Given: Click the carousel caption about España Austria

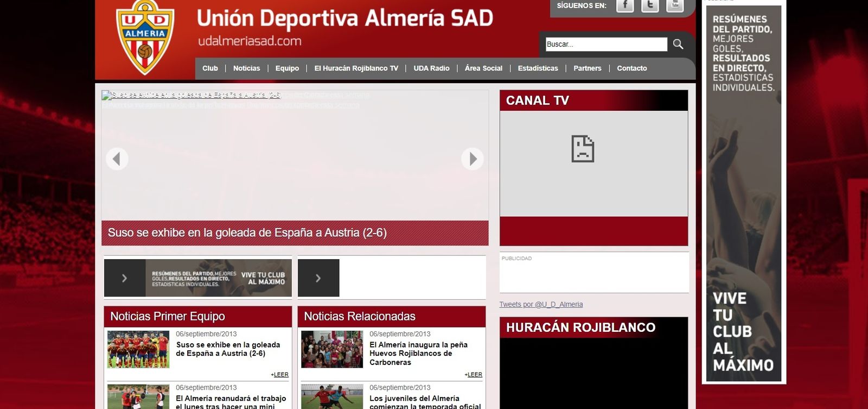Looking at the screenshot, I should point(247,232).
